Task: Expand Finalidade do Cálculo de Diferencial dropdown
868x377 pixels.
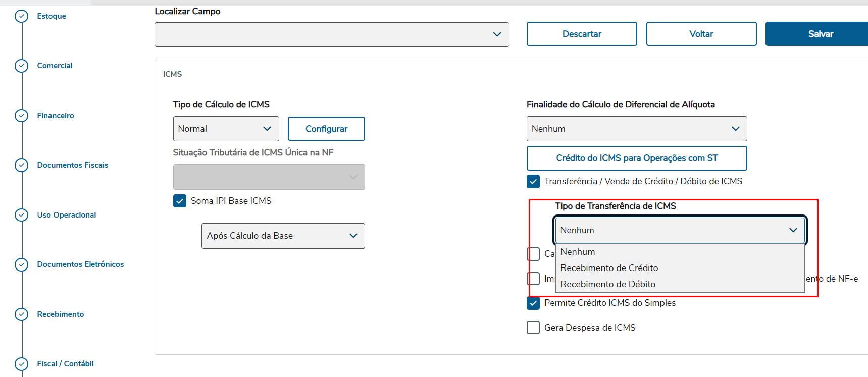Action: coord(636,129)
